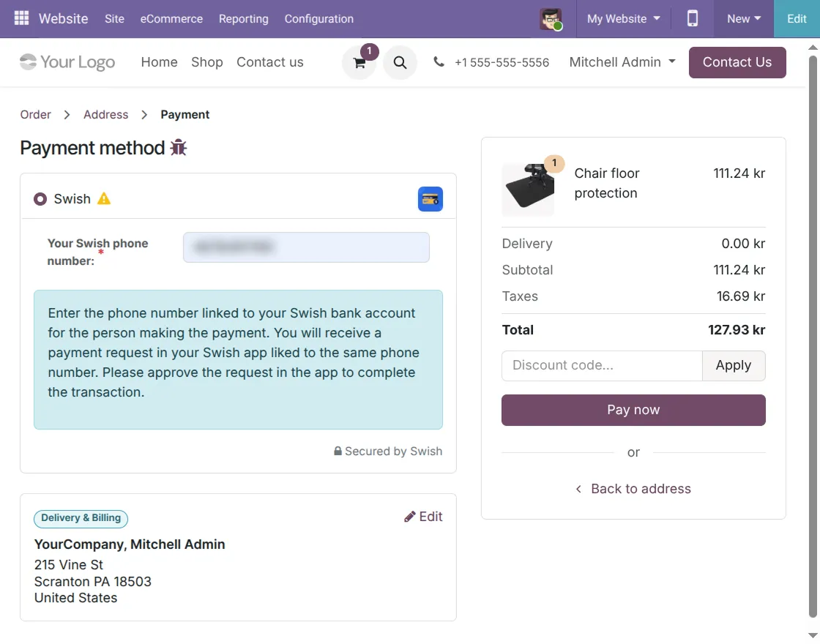This screenshot has height=644, width=820.
Task: Select the Swish payment radio button
Action: coord(40,199)
